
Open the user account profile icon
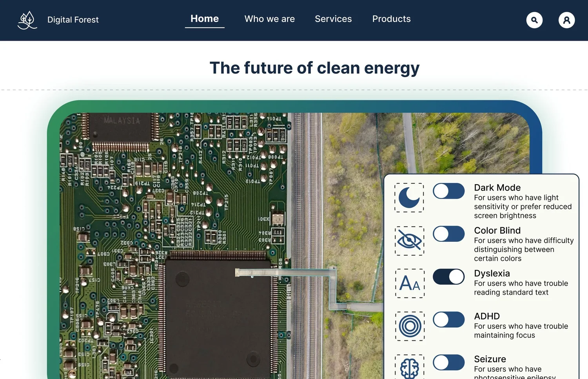(x=566, y=20)
